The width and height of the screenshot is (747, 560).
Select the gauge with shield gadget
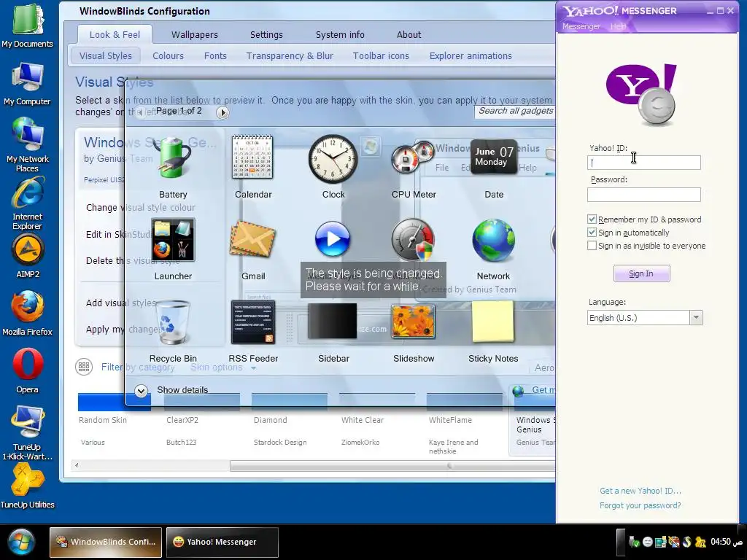pos(413,240)
